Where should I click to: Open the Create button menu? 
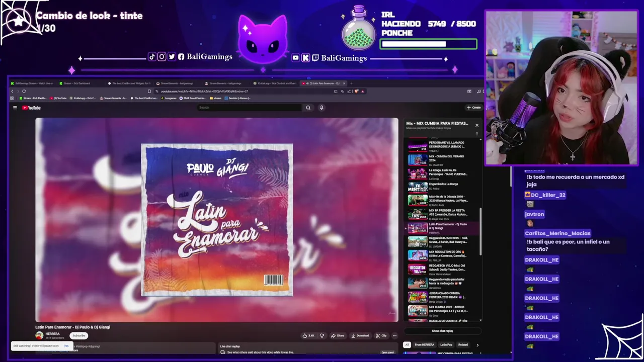[x=473, y=108]
